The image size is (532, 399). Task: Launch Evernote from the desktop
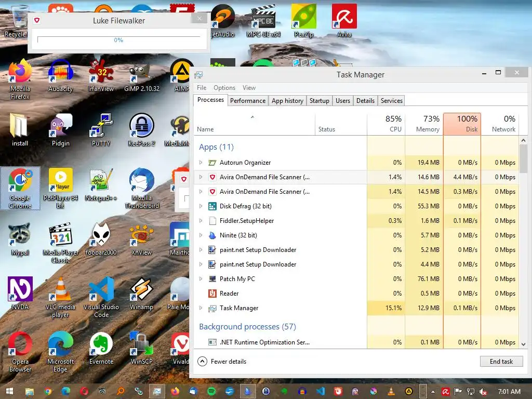point(101,349)
